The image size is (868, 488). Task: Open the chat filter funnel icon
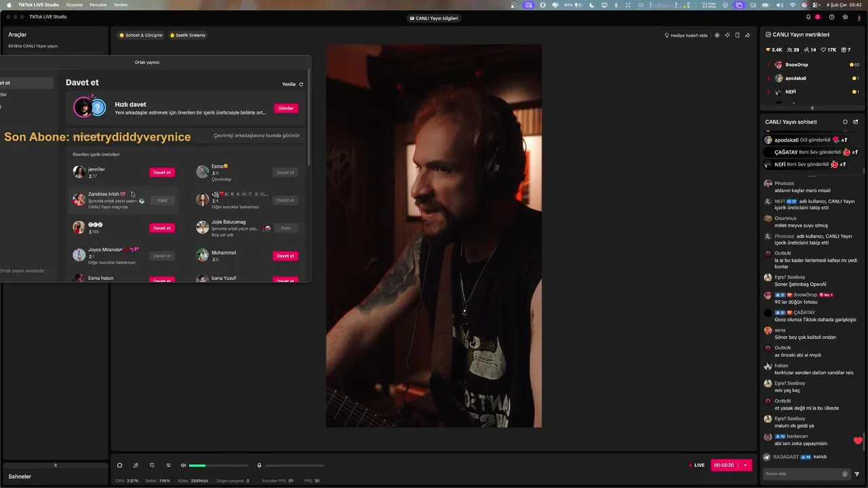[857, 474]
